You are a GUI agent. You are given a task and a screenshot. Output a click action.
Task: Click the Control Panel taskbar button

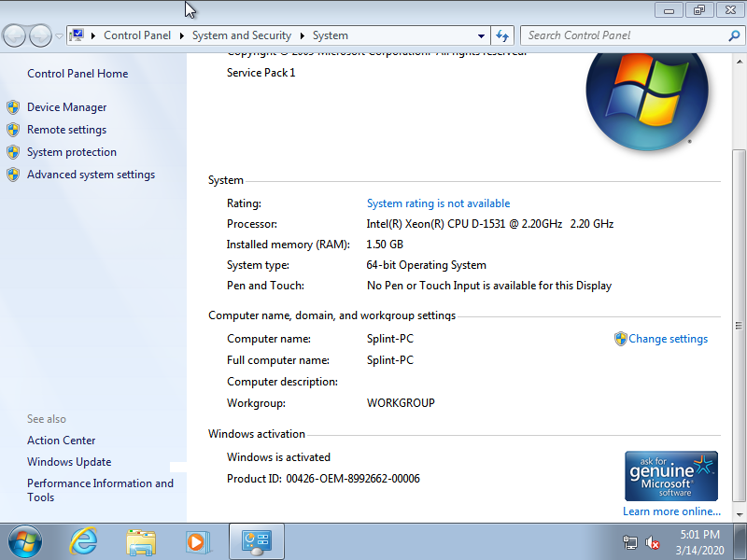click(257, 541)
